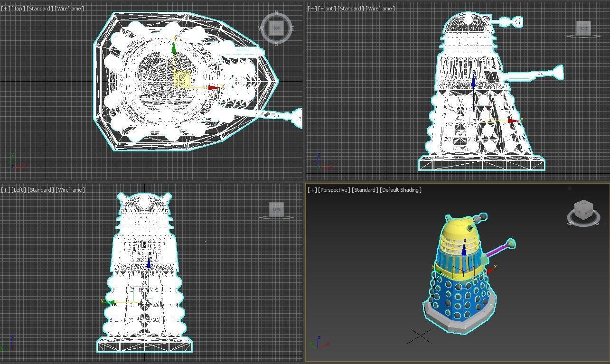This screenshot has height=364, width=610.
Task: Click the TOP face of the ViewCube
Action: [276, 28]
